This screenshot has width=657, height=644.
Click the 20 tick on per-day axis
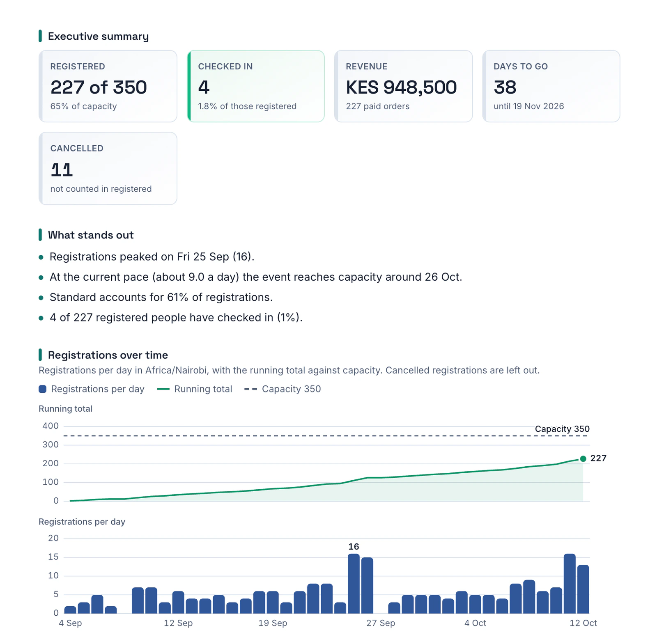pyautogui.click(x=53, y=538)
